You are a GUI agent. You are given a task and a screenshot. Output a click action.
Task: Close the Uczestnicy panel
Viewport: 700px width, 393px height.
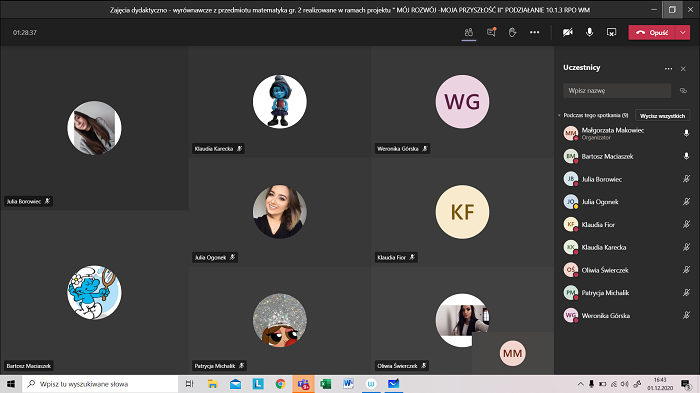tap(683, 69)
